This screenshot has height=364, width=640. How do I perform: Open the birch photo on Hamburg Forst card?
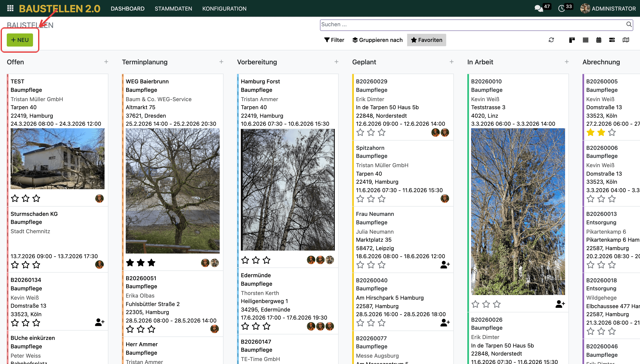(x=287, y=189)
